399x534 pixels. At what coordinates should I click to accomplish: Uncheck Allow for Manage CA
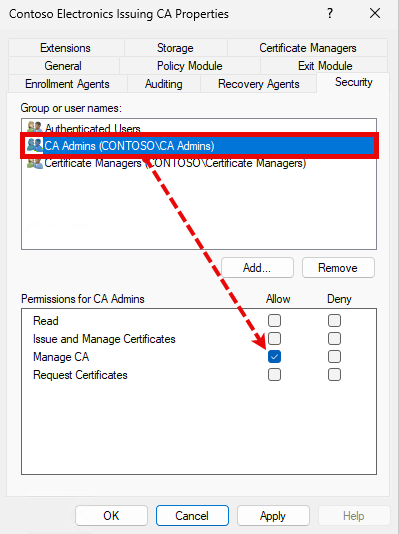[x=274, y=357]
